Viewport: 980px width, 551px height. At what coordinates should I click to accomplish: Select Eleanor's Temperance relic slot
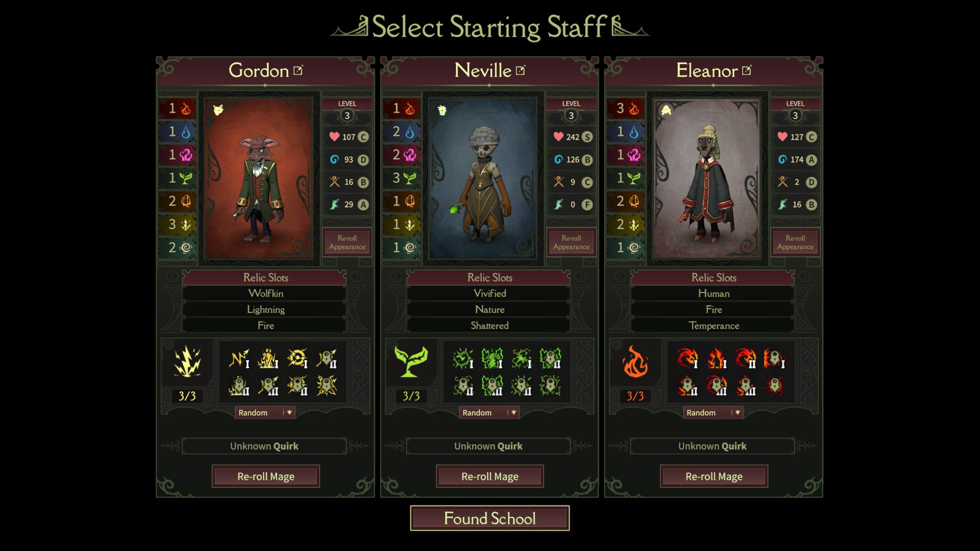tap(713, 325)
